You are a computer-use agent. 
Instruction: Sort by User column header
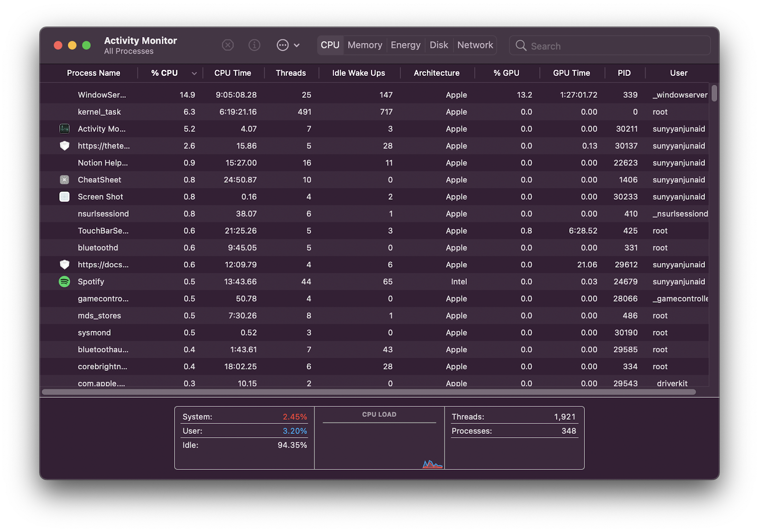click(679, 73)
